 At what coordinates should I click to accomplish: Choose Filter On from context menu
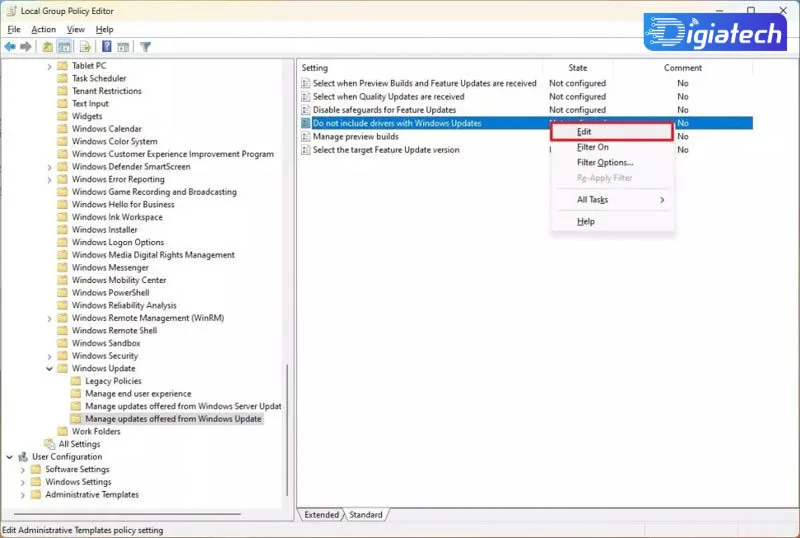612,147
